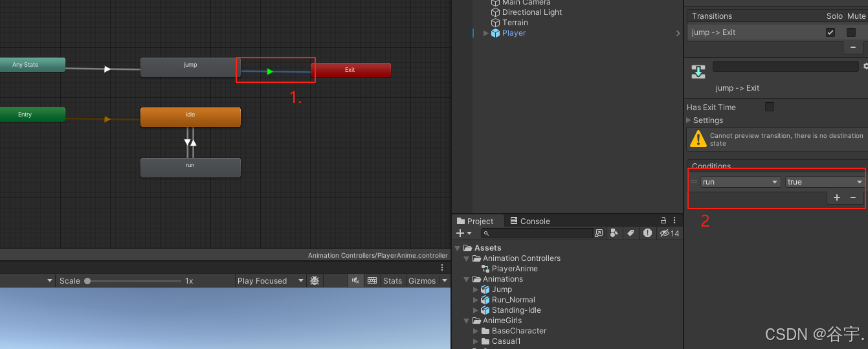868x349 pixels.
Task: Open the Player prefab chevron arrow
Action: tap(678, 33)
